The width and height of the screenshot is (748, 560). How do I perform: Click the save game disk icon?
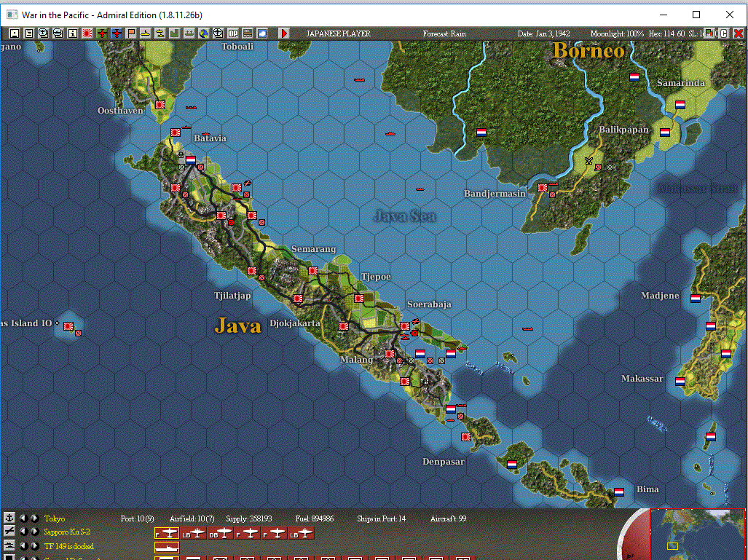point(15,33)
